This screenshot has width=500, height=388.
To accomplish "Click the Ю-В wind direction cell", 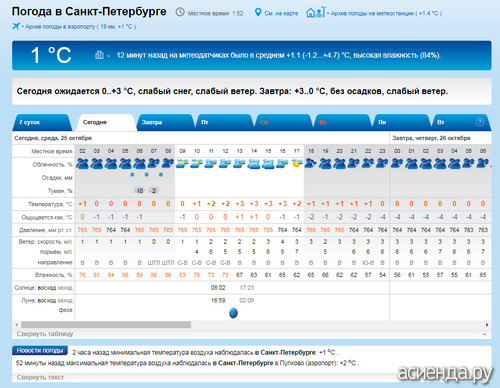I will 368,263.
